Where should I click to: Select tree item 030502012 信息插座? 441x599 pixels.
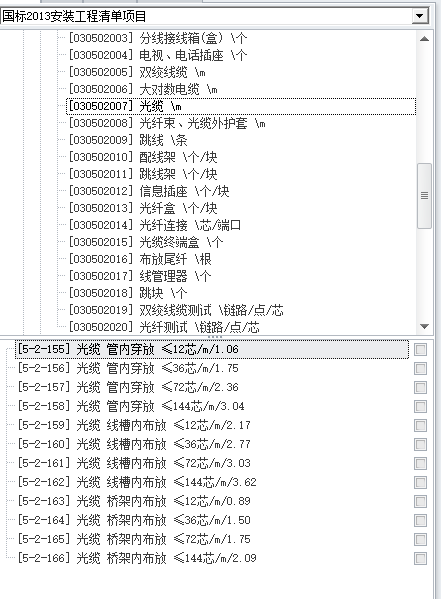coord(149,191)
